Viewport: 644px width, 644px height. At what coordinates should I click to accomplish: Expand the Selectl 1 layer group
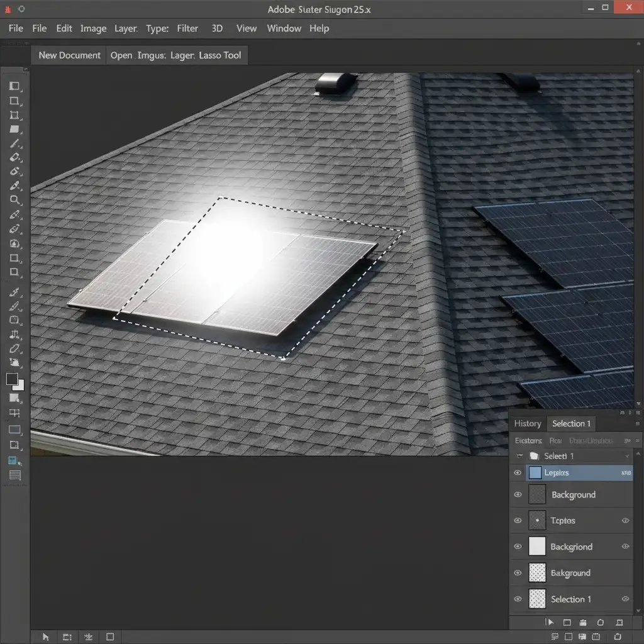point(519,456)
